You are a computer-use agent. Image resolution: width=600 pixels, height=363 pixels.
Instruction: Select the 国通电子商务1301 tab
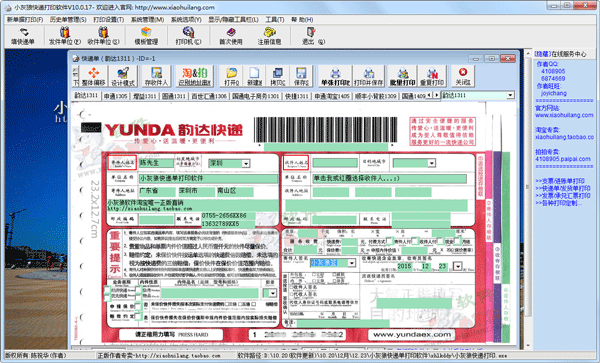pyautogui.click(x=256, y=96)
